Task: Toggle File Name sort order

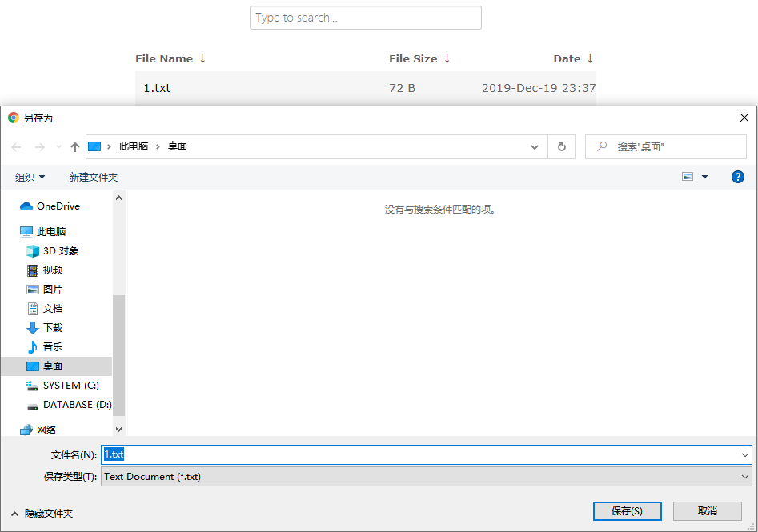Action: pos(170,58)
